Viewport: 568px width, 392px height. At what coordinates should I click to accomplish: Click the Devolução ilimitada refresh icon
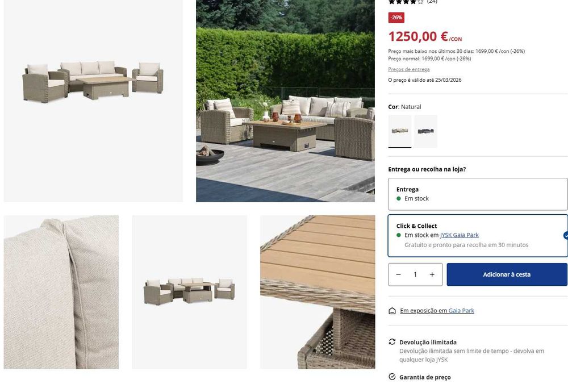tap(392, 341)
